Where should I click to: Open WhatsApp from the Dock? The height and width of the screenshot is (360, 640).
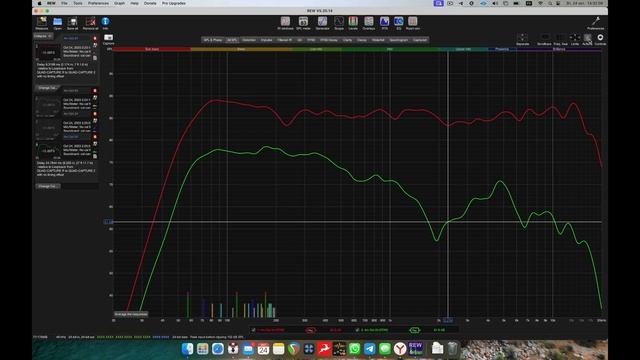pyautogui.click(x=354, y=349)
